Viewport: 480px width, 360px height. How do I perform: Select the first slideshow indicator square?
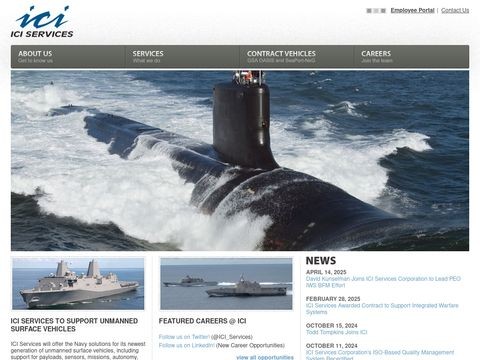[x=369, y=11]
